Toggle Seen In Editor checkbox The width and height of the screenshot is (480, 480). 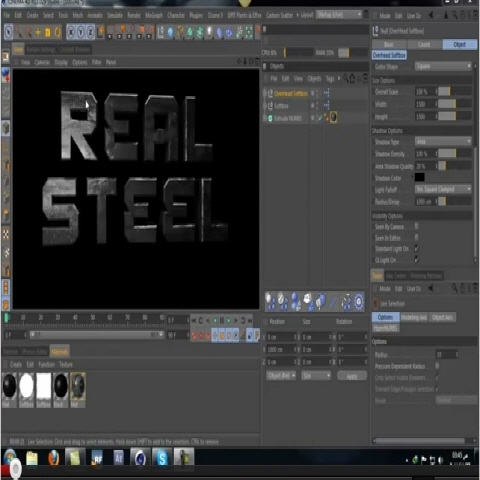(417, 237)
